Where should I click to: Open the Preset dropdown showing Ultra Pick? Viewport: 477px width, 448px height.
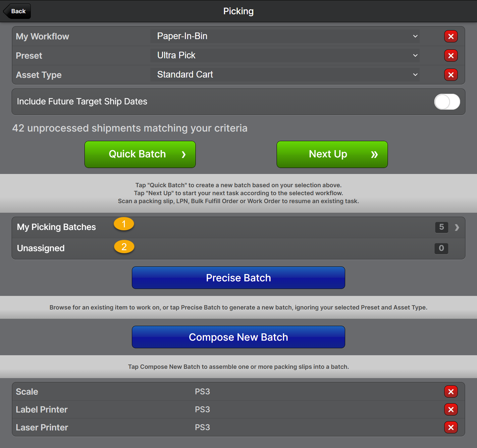(285, 56)
